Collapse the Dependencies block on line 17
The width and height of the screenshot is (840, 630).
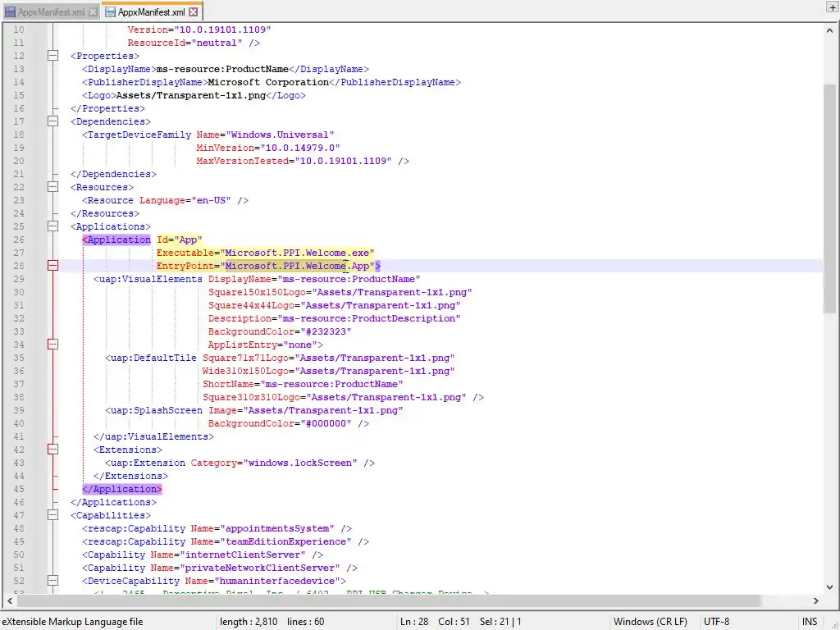click(52, 121)
